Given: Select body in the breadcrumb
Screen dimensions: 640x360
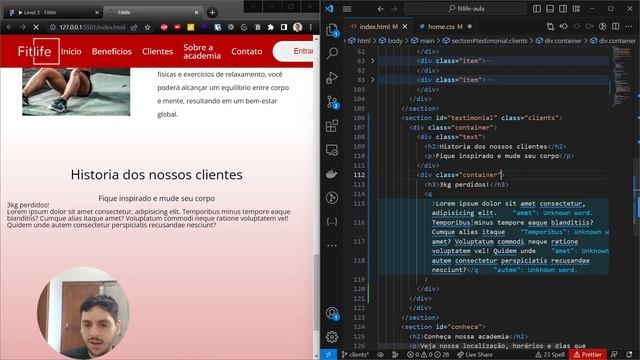Looking at the screenshot, I should (x=391, y=40).
